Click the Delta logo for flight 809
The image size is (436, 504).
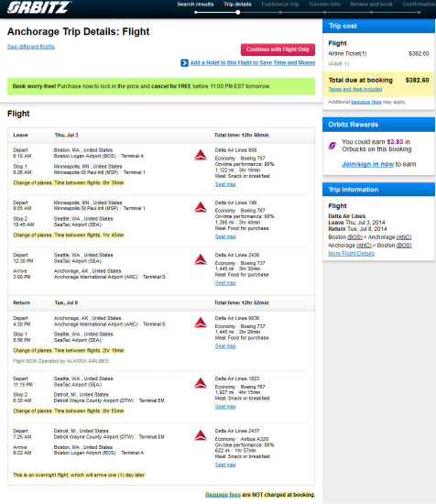coord(201,155)
